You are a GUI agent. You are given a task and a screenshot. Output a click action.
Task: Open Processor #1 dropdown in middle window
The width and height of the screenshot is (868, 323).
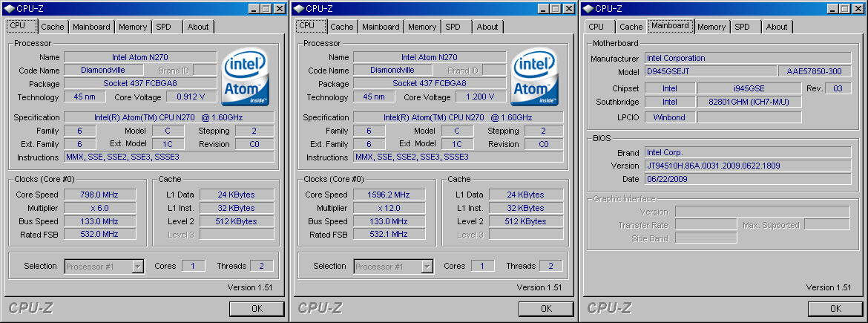point(394,267)
